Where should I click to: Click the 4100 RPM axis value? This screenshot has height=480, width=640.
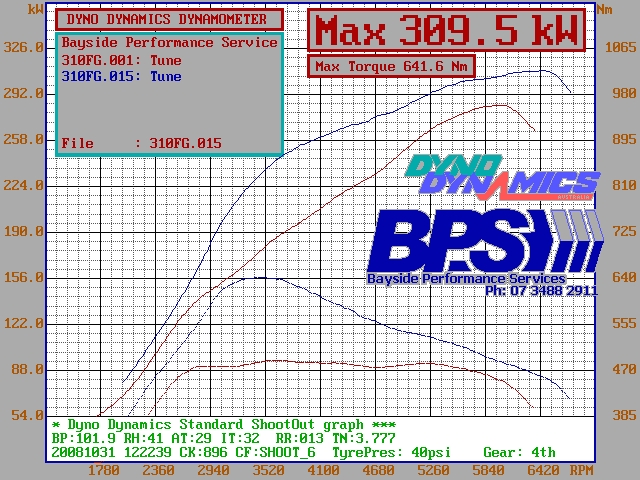323,471
